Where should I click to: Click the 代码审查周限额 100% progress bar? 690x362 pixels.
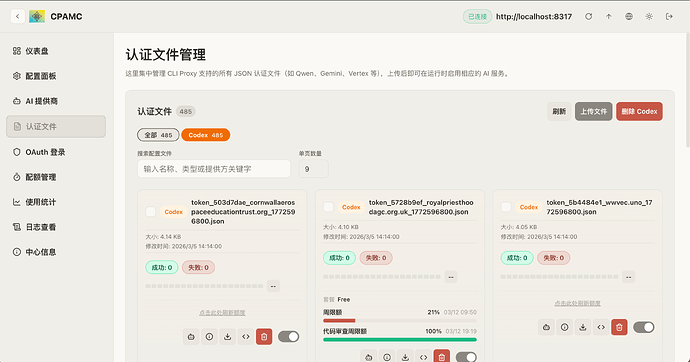click(x=400, y=340)
